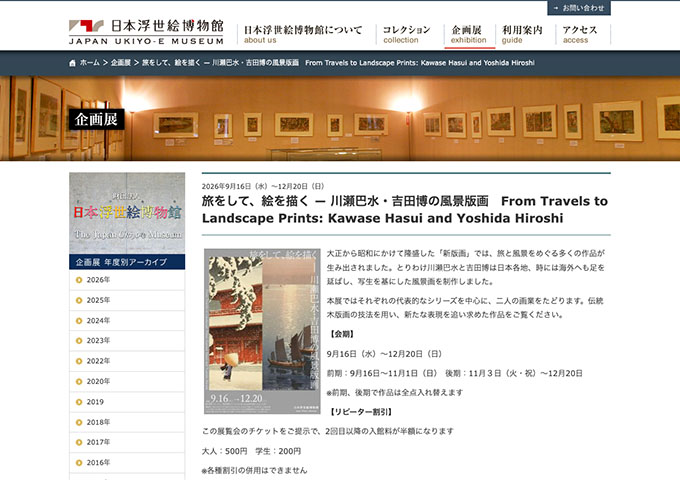This screenshot has height=480, width=680.
Task: Open 日本浮世絵博物館について about us menu
Action: (303, 34)
